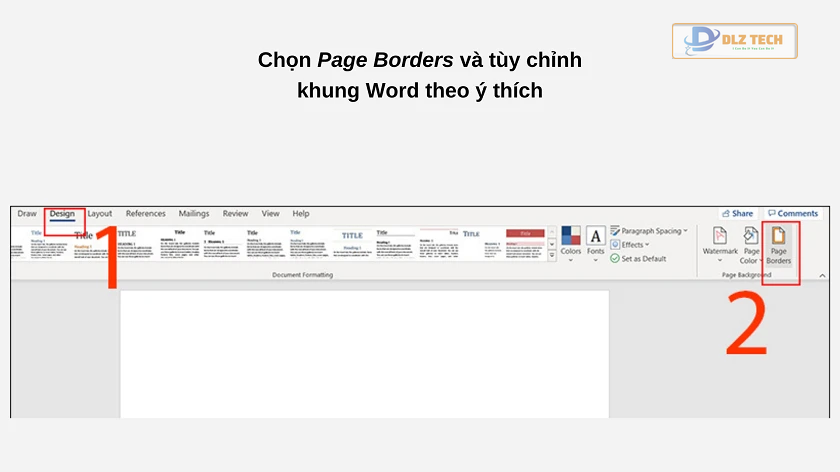This screenshot has width=840, height=472.
Task: Click Set as Default checkmark option
Action: pyautogui.click(x=638, y=259)
